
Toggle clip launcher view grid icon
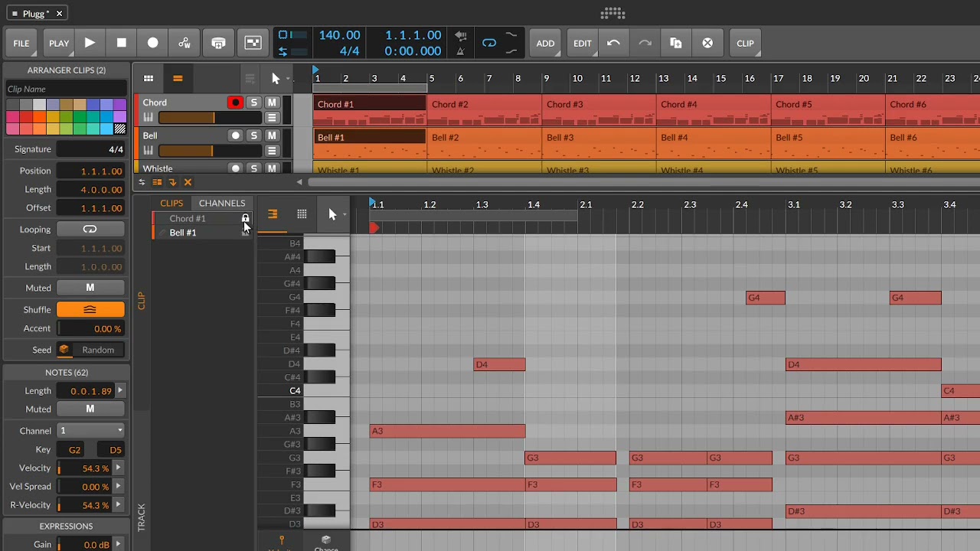click(x=149, y=78)
